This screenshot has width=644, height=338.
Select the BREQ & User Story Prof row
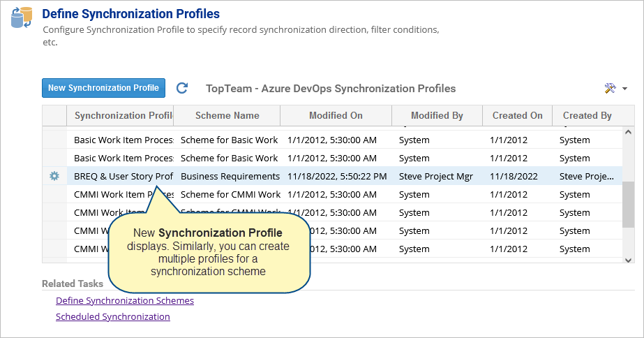click(x=332, y=176)
